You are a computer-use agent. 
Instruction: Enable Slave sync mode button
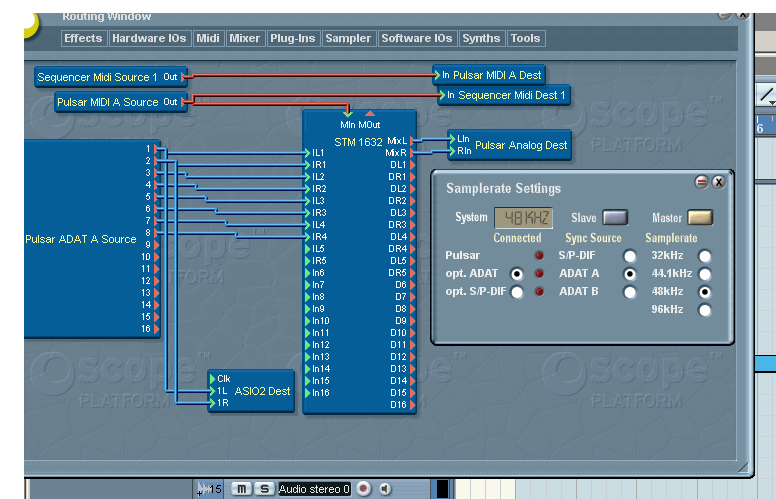pos(615,217)
